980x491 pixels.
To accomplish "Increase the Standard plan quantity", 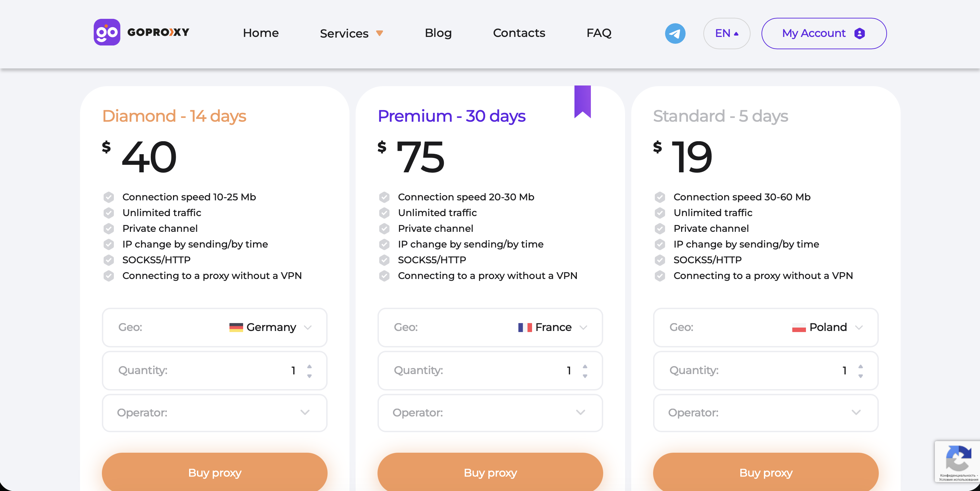I will (x=860, y=366).
